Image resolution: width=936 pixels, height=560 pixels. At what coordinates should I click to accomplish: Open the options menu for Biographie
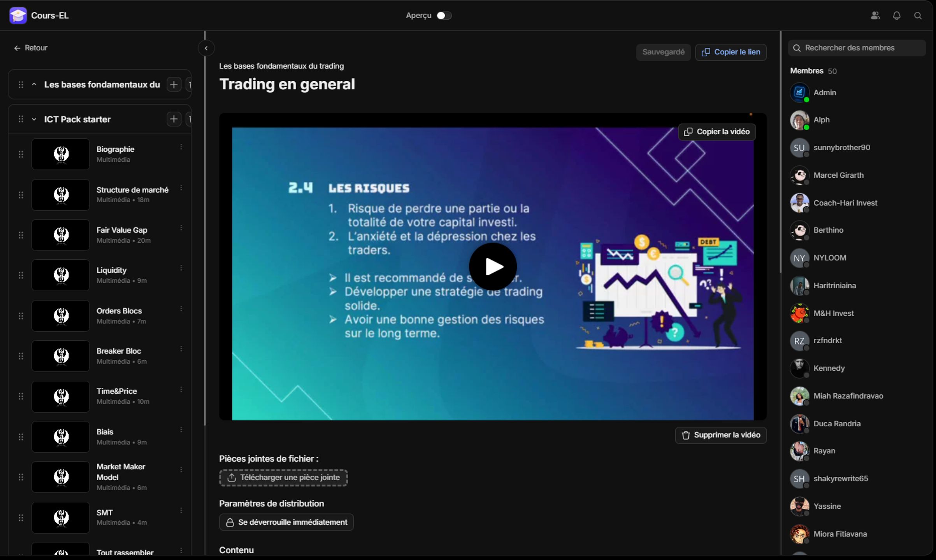tap(181, 147)
